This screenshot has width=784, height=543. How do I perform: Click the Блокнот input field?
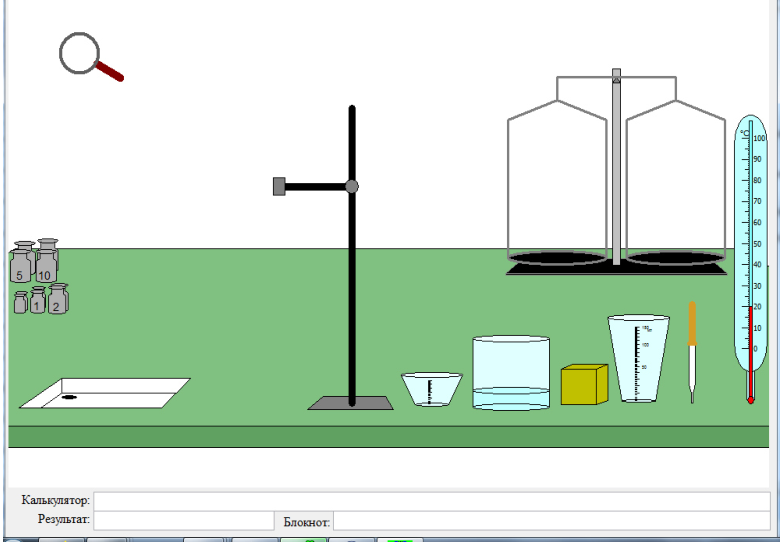point(552,520)
